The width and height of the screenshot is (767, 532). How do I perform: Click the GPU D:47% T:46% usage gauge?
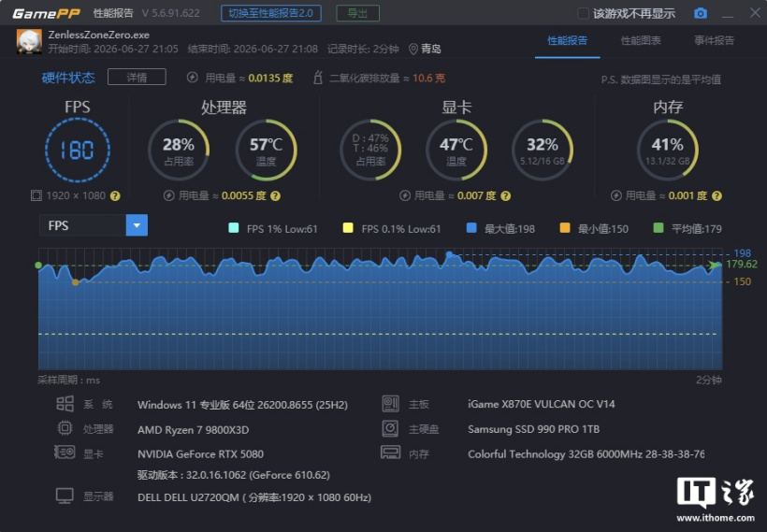(370, 150)
